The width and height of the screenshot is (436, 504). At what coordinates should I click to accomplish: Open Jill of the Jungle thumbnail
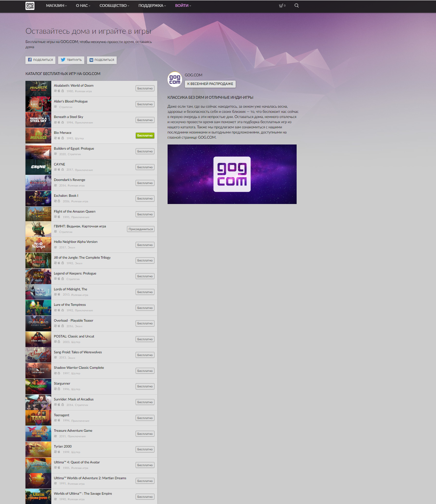[38, 260]
